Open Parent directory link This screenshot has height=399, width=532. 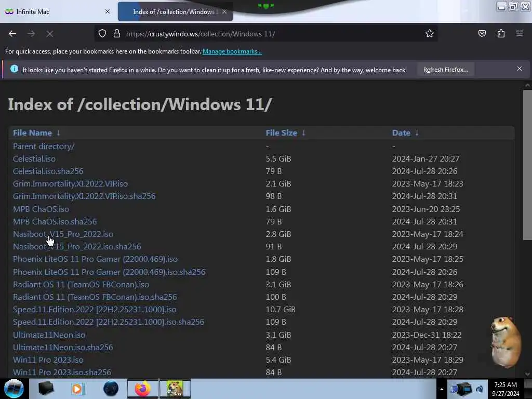coord(44,146)
